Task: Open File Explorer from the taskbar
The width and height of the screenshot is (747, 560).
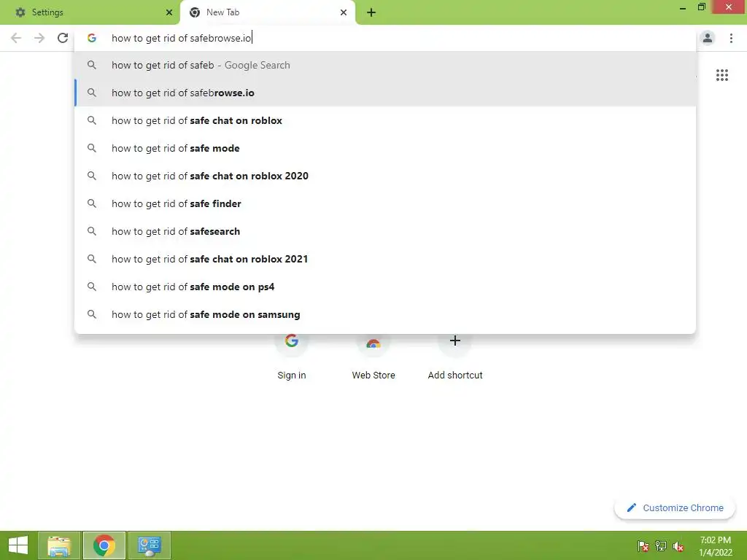Action: tap(59, 545)
